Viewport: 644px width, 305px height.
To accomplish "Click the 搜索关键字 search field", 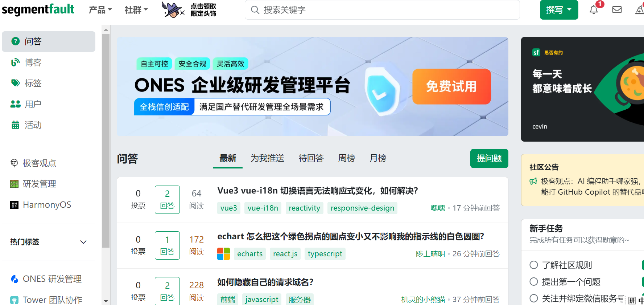I will [x=383, y=10].
